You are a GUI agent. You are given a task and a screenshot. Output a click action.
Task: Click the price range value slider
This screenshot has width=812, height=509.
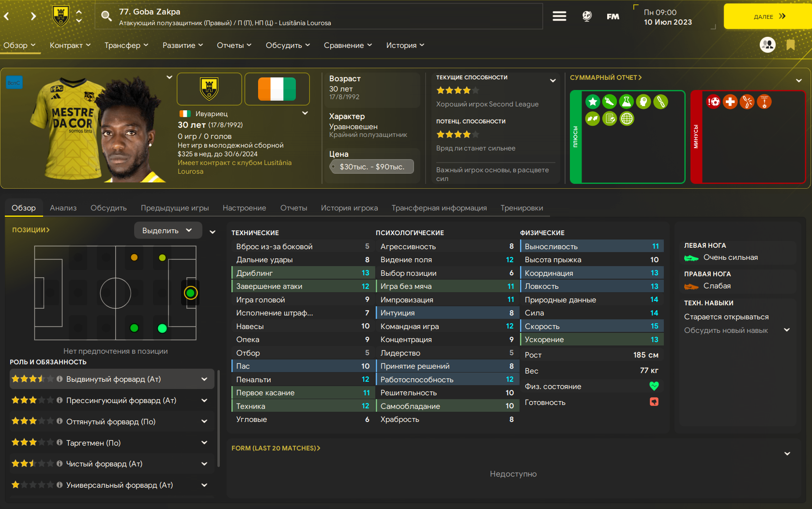(x=372, y=166)
